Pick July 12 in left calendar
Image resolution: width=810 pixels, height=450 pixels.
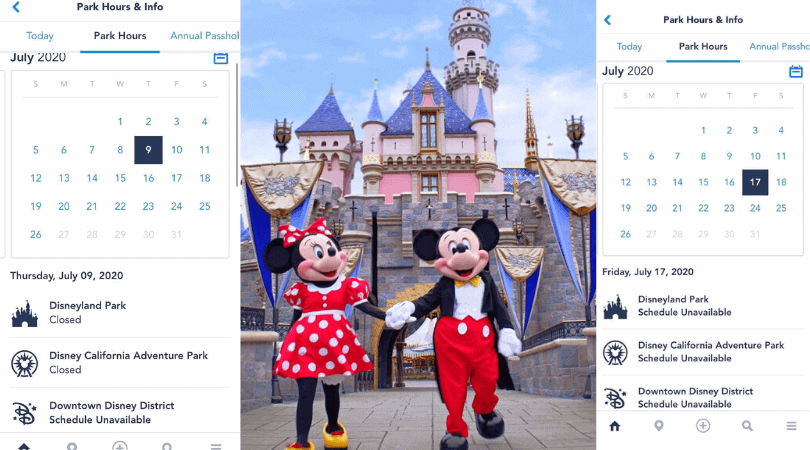[x=36, y=178]
